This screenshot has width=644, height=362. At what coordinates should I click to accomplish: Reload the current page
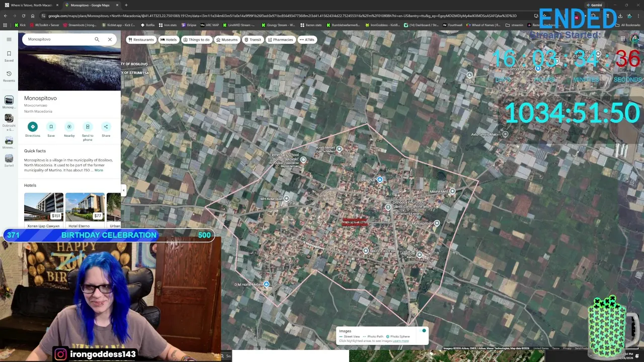(x=23, y=16)
